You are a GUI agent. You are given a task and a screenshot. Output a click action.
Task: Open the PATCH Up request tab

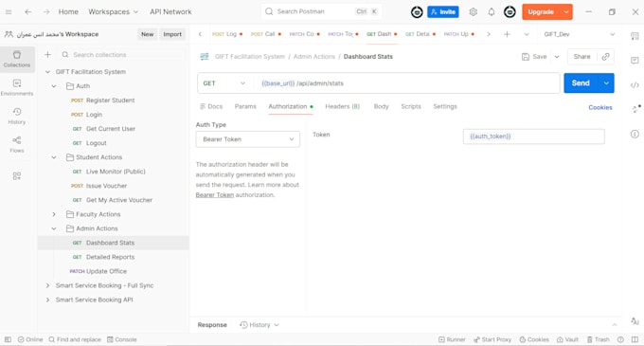[459, 34]
